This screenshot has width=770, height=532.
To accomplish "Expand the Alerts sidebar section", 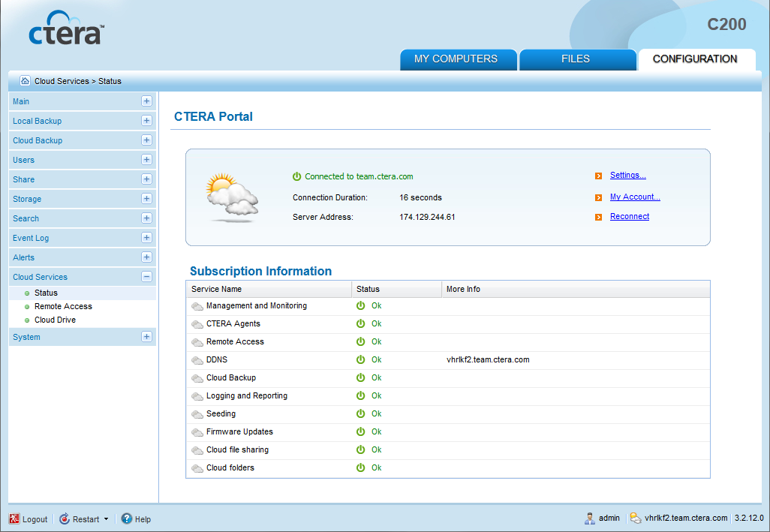I will coord(146,257).
